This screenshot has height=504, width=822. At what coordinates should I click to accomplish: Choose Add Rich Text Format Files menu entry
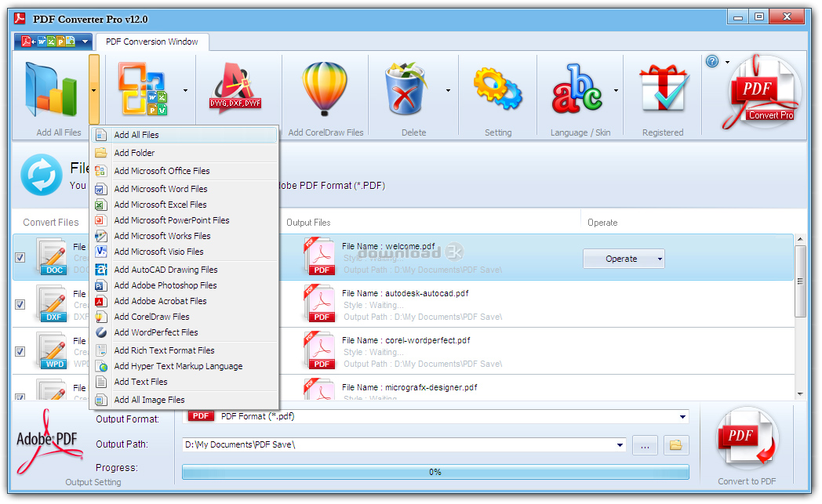[184, 350]
